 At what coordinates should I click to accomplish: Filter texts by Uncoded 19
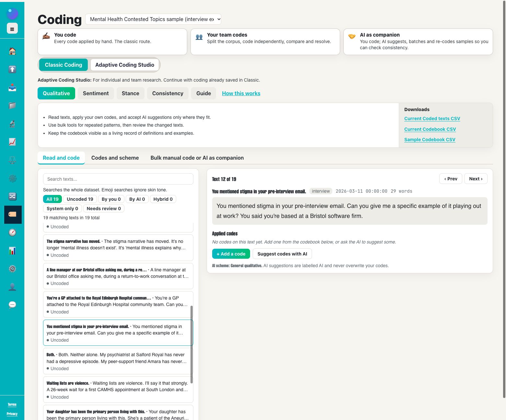80,199
